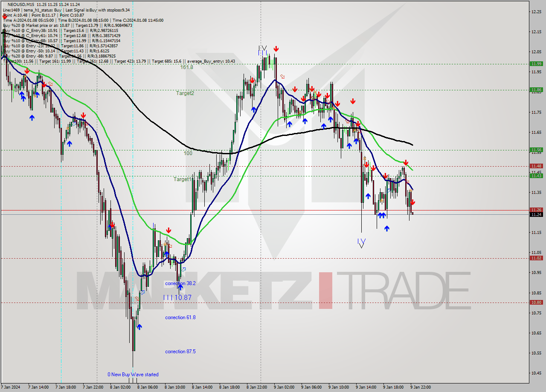Click the '8 Jan 02:00' time label
Screen dimensions: 546x392
[x=121, y=387]
